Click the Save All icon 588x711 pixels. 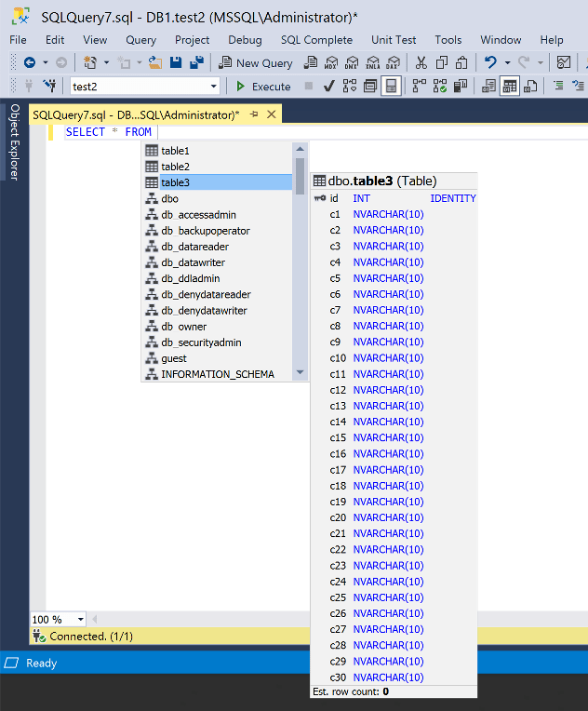tap(196, 62)
